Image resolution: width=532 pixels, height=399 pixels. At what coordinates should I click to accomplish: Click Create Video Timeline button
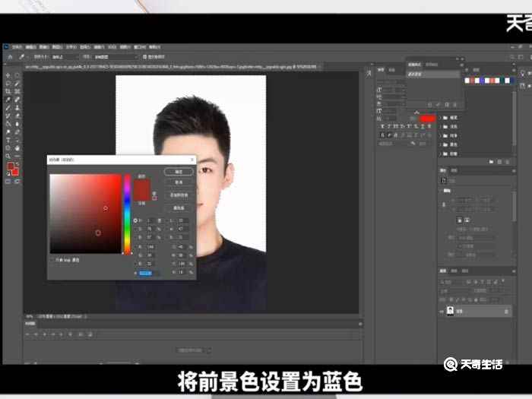(x=190, y=350)
